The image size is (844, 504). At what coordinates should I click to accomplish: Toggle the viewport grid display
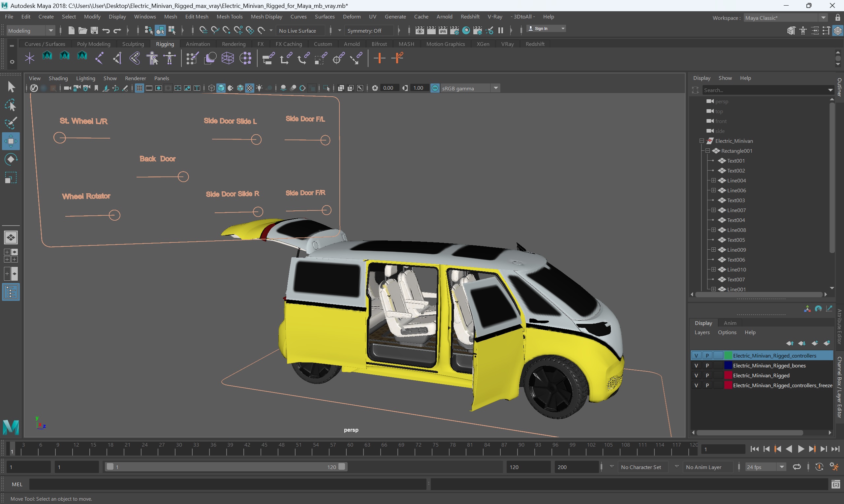(x=139, y=88)
